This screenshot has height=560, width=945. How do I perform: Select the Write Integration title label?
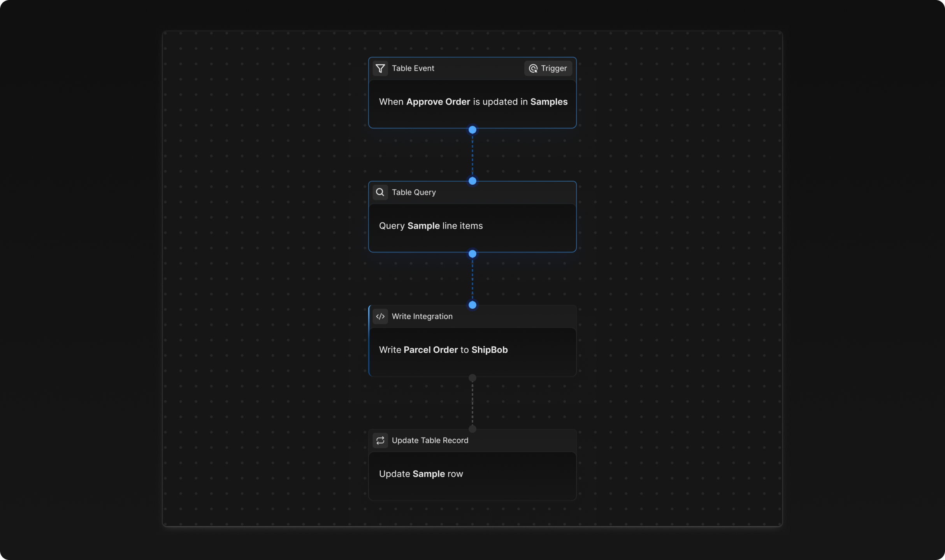[x=422, y=316]
